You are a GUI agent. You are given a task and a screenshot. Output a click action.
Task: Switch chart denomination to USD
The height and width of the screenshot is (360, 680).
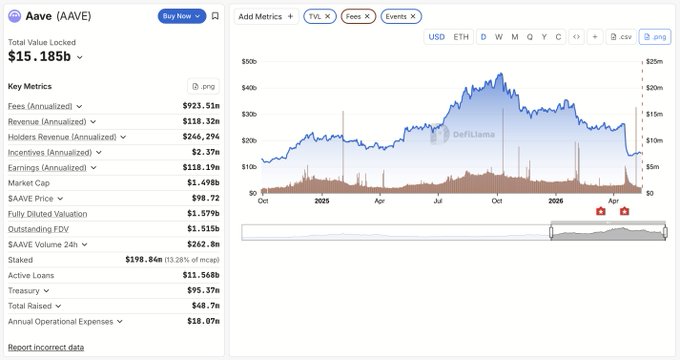click(x=437, y=37)
